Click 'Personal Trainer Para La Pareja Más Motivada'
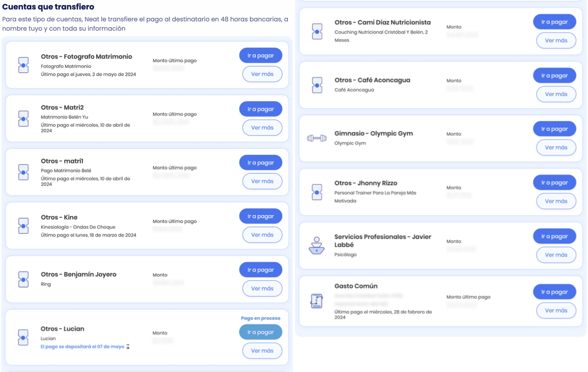 pos(375,197)
